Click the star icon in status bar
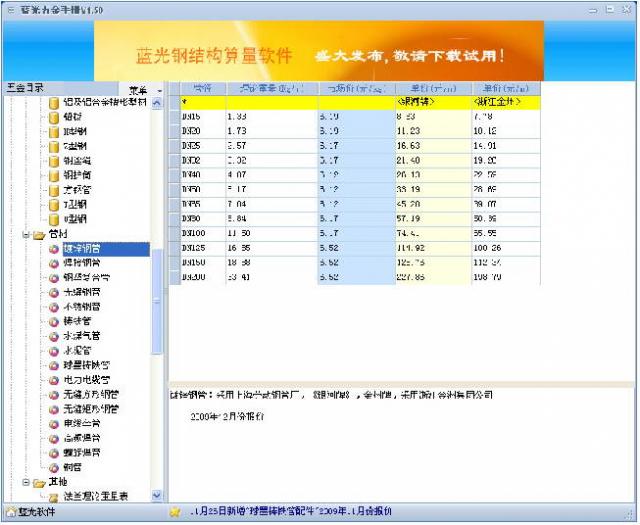640x525 pixels. point(174,512)
